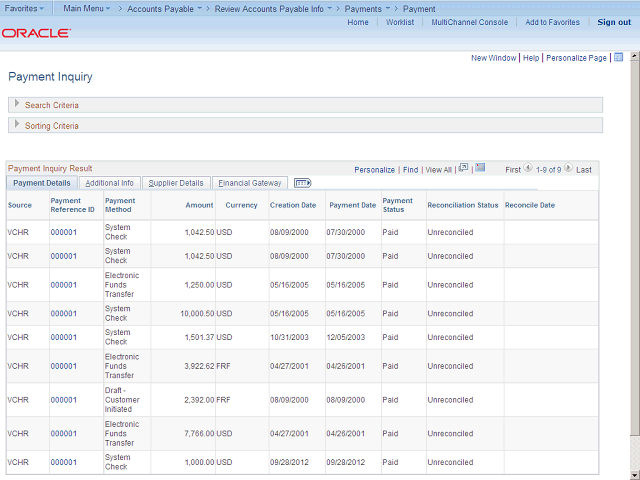The width and height of the screenshot is (640, 480).
Task: Click the Personalize Page link
Action: pos(576,58)
